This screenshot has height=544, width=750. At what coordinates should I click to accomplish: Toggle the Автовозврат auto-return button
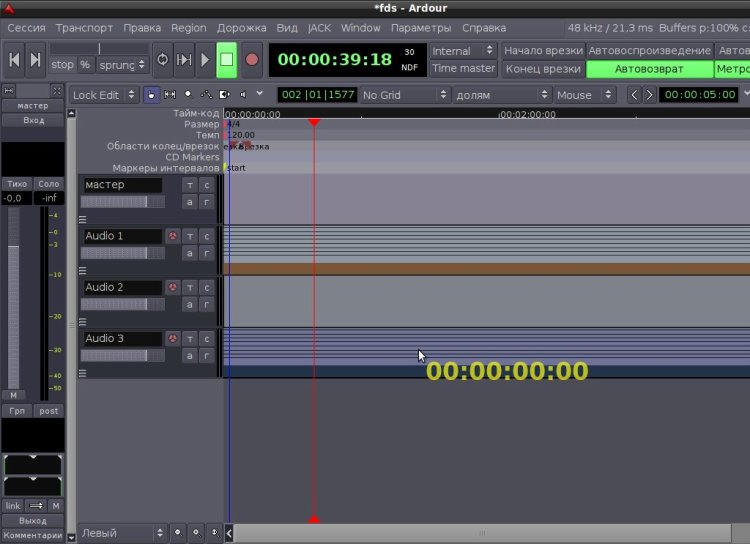(x=649, y=69)
